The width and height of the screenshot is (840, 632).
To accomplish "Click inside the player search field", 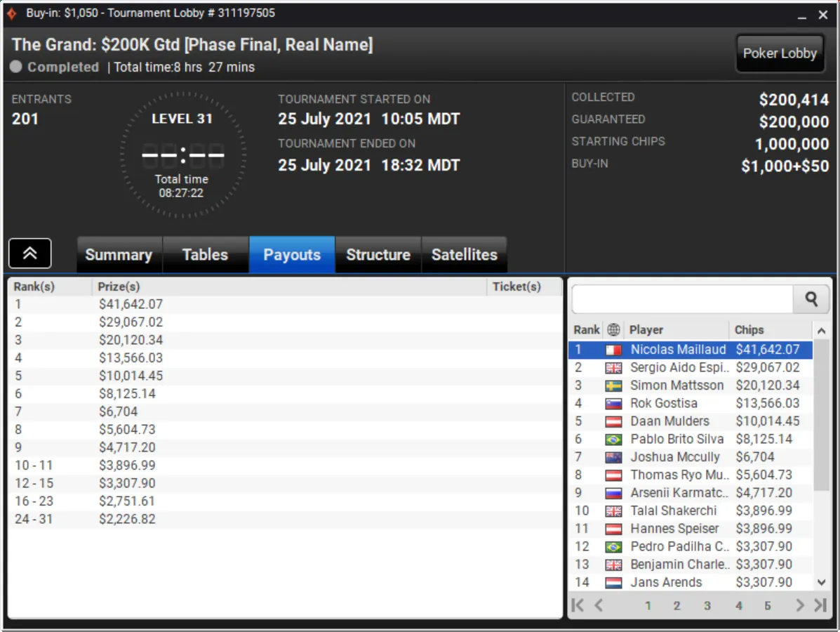I will [682, 299].
